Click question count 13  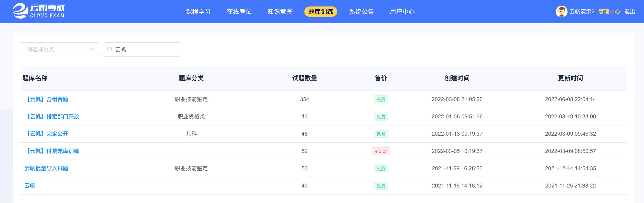point(305,116)
